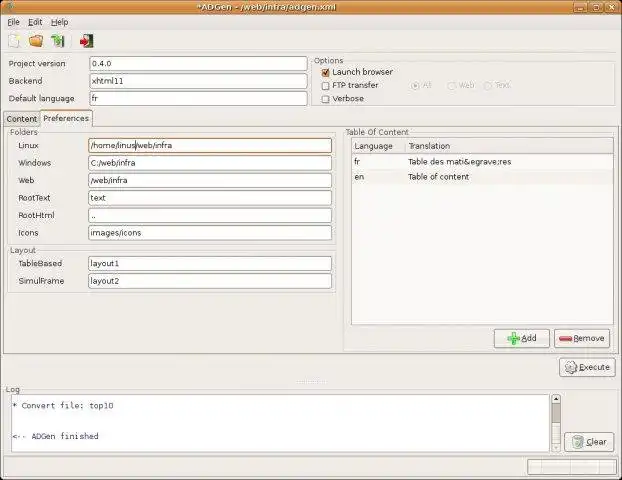Screen dimensions: 622x480
Task: Click the TableBased layout field
Action: pos(210,263)
